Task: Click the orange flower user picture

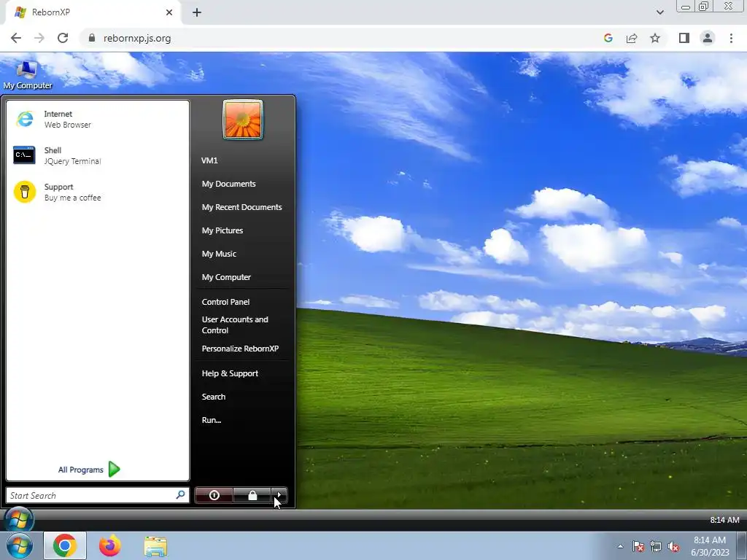Action: point(242,120)
